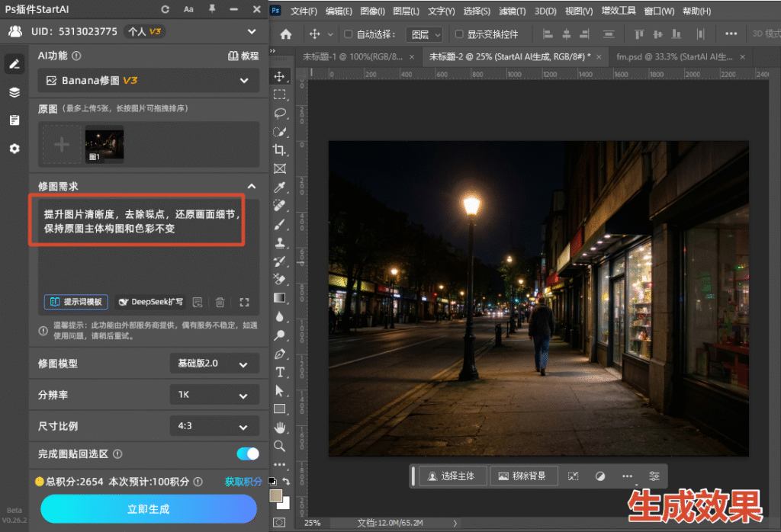Select the History Brush tool
The height and width of the screenshot is (532, 781).
tap(279, 261)
